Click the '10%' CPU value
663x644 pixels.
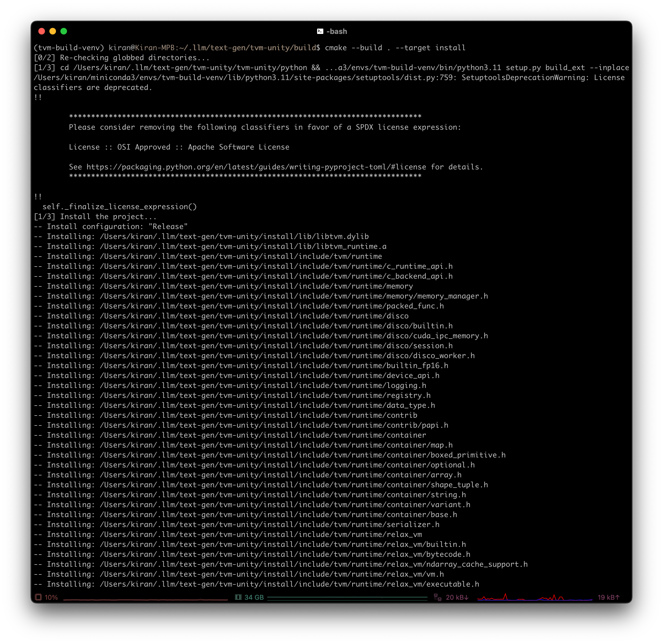pyautogui.click(x=51, y=597)
